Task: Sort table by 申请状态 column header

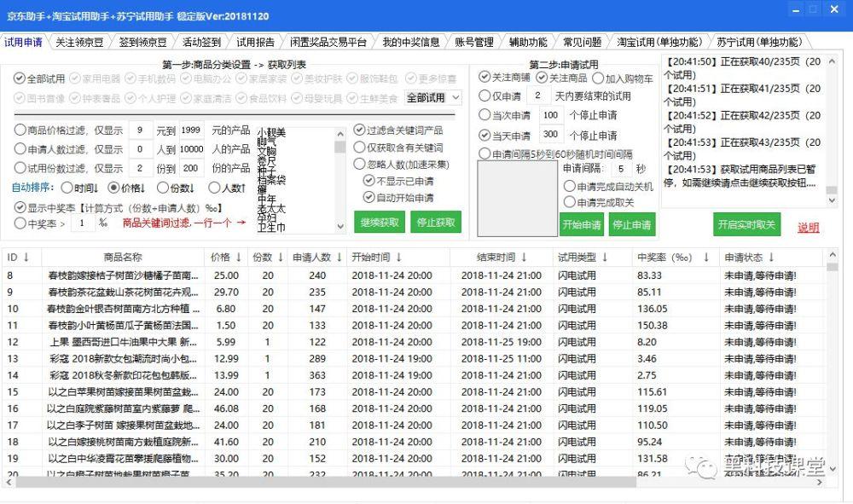Action: point(771,258)
